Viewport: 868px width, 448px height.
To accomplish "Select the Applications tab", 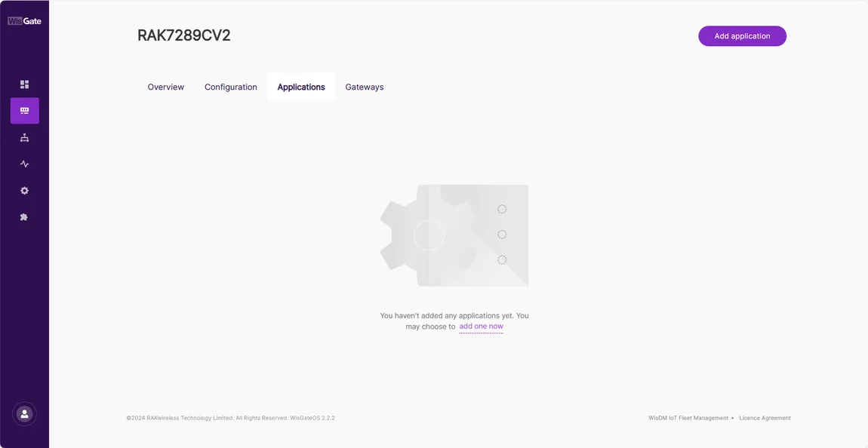I will [x=301, y=87].
